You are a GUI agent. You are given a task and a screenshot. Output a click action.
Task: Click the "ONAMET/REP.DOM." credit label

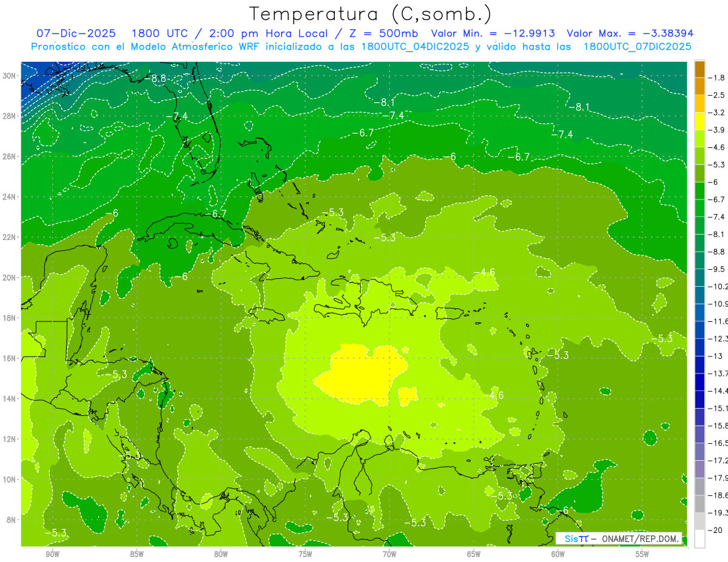(639, 538)
